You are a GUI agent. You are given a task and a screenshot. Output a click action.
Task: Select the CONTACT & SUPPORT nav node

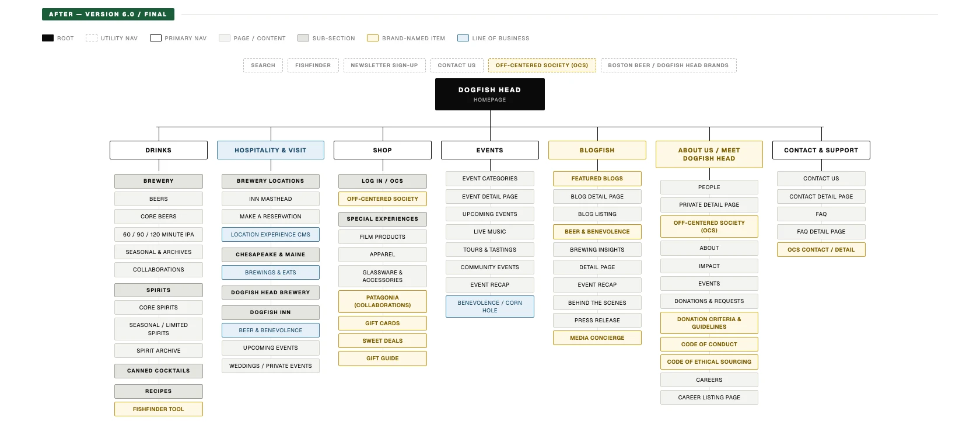pos(821,150)
